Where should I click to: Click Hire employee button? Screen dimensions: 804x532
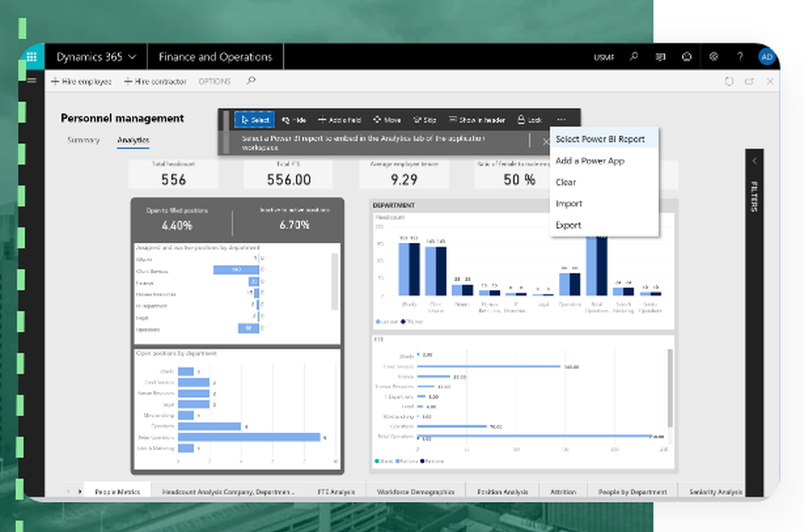[81, 81]
